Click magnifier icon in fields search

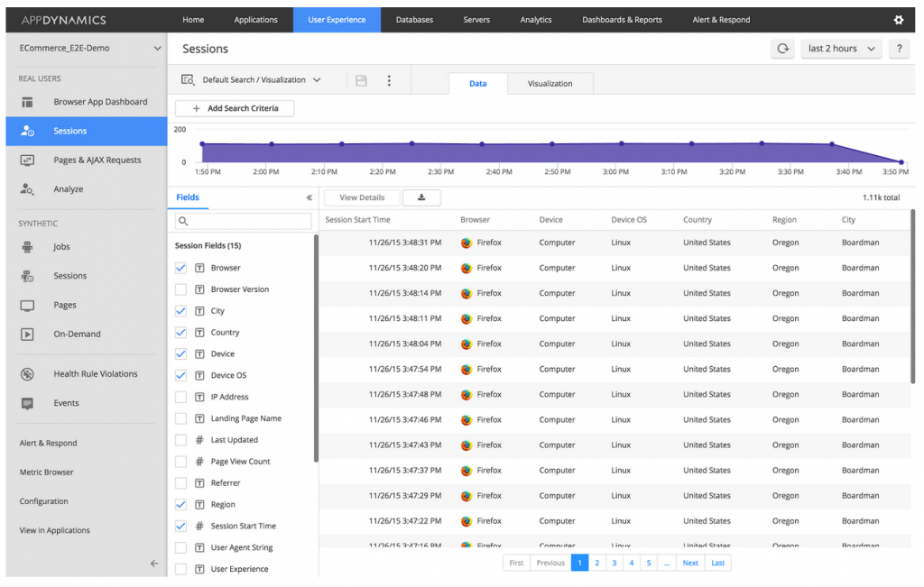(x=183, y=222)
